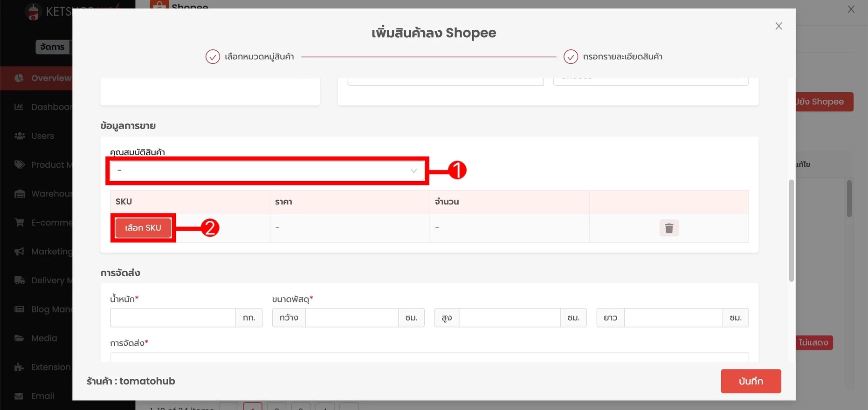
Task: Open the Marketing megaphone icon
Action: click(x=19, y=252)
